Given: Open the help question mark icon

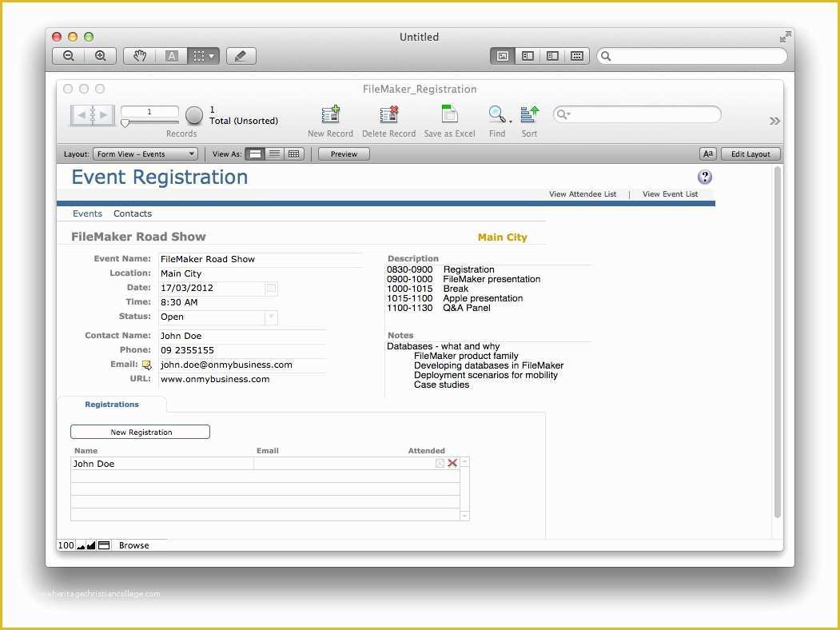Looking at the screenshot, I should point(705,177).
